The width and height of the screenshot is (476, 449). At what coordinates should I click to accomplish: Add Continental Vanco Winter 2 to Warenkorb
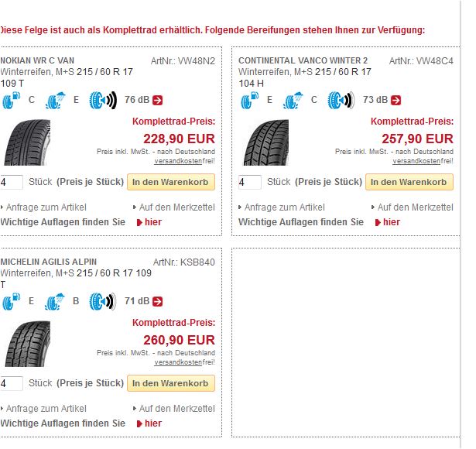(409, 182)
